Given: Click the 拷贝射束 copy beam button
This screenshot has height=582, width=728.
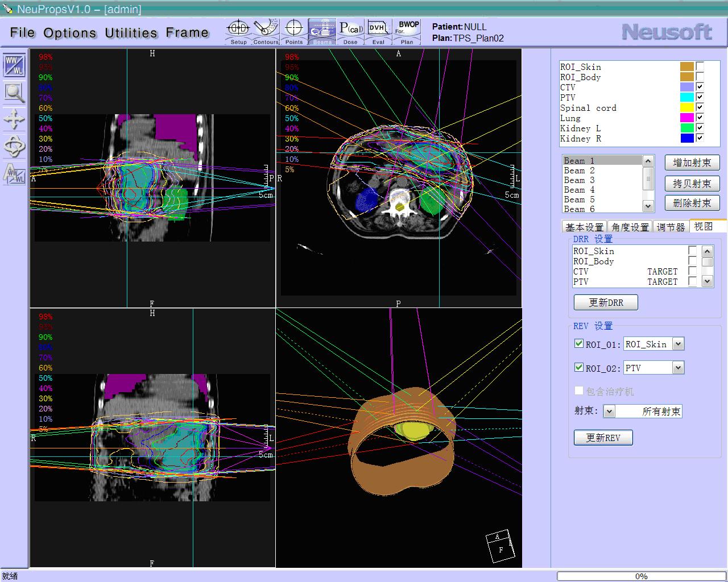Looking at the screenshot, I should (x=692, y=184).
